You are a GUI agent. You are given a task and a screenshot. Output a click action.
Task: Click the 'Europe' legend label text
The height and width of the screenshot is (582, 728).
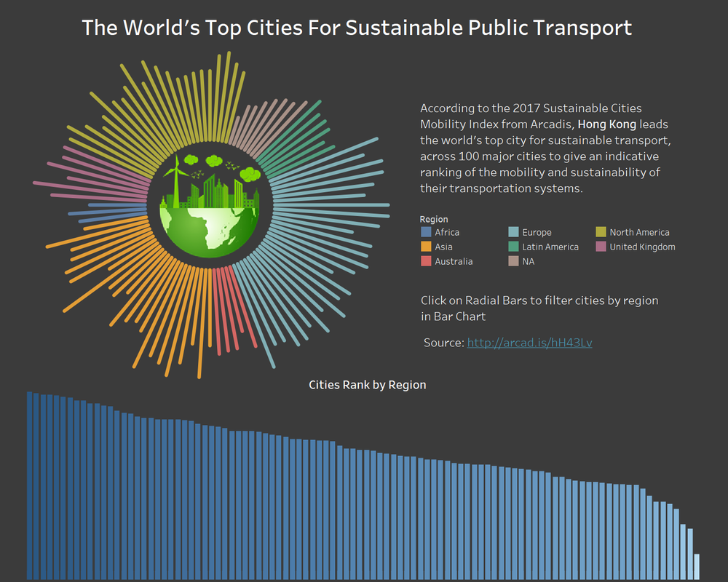(537, 232)
